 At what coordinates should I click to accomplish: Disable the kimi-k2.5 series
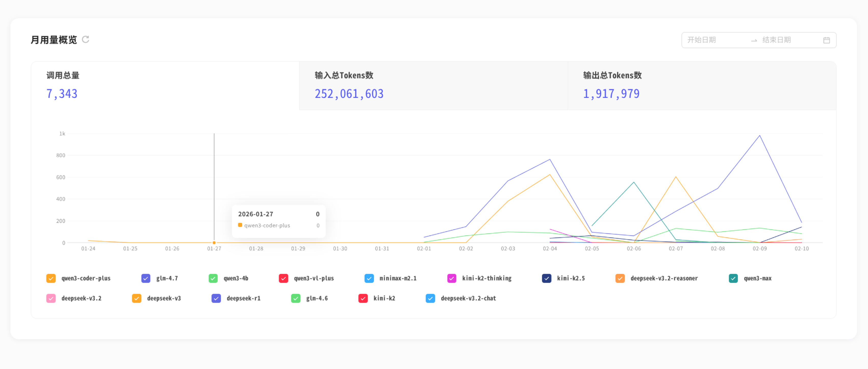point(546,278)
